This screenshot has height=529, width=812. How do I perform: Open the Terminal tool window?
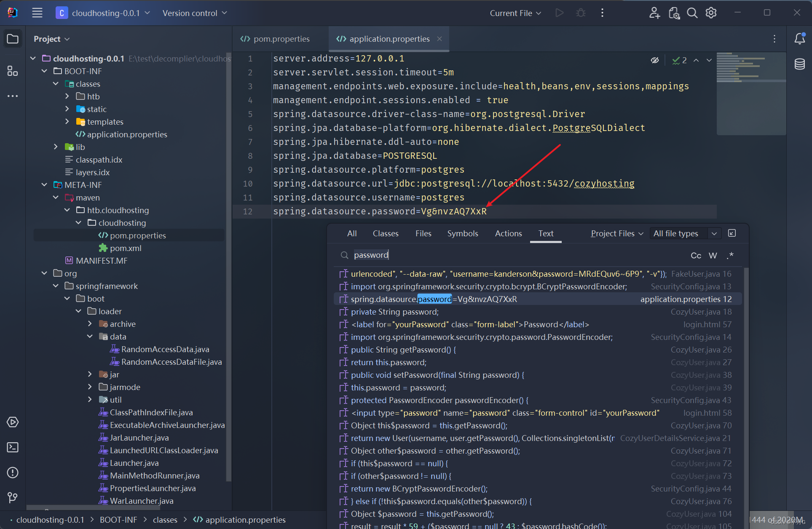click(x=13, y=447)
